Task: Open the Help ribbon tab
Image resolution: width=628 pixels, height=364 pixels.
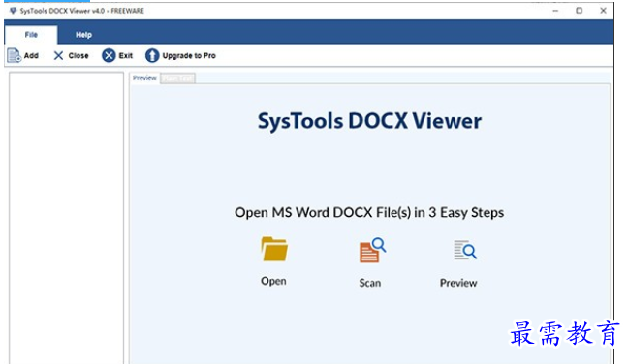Action: click(83, 35)
